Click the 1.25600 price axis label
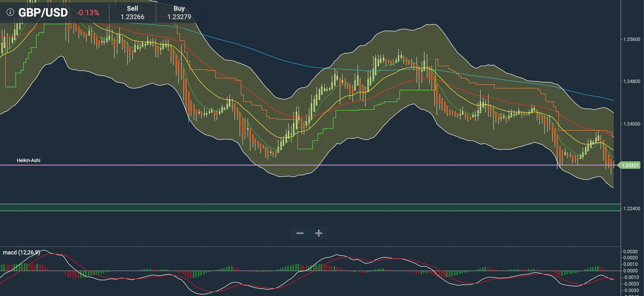644x296 pixels. pos(632,39)
